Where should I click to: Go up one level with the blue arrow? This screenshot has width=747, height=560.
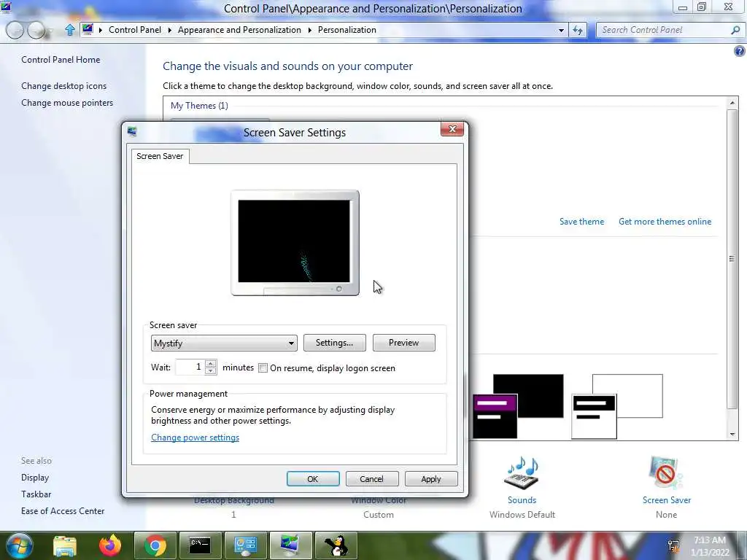[x=70, y=30]
